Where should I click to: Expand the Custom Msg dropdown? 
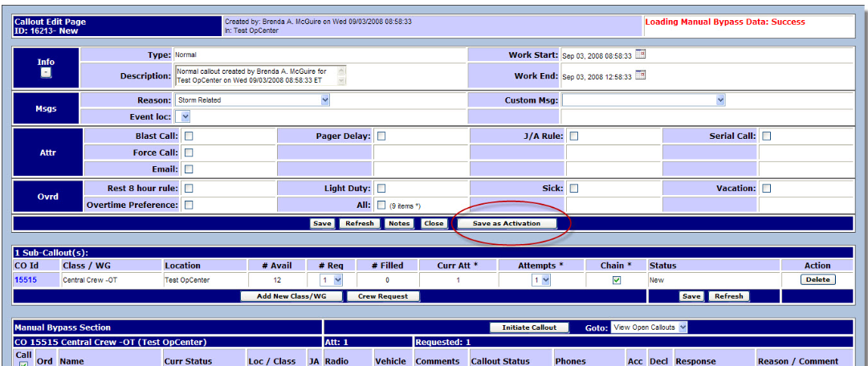click(x=643, y=100)
